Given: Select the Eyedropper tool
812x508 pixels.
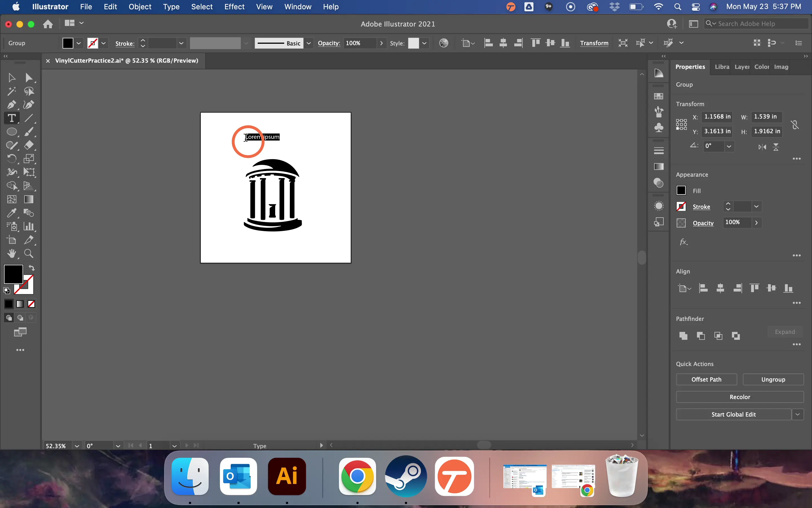Looking at the screenshot, I should [11, 213].
